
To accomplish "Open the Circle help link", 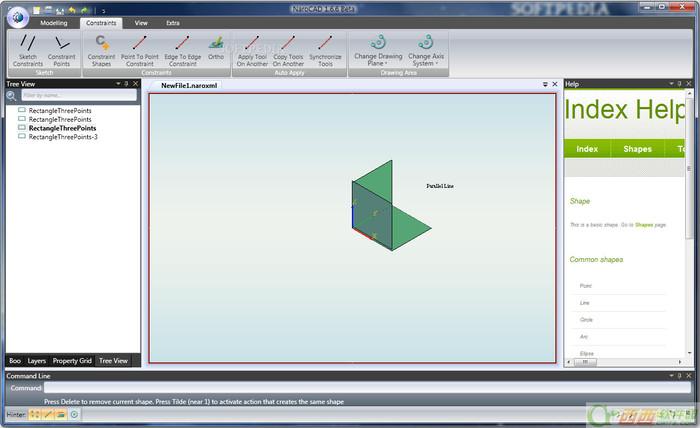I will 586,320.
